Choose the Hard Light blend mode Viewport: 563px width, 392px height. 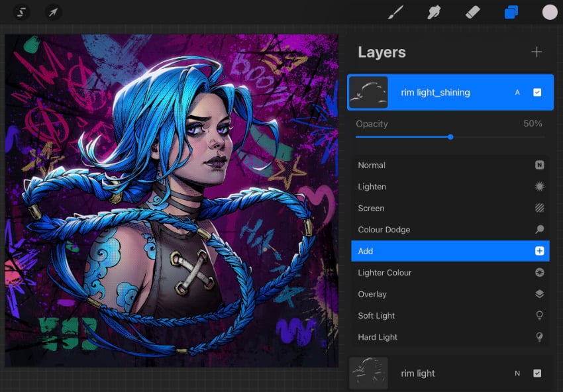pos(450,337)
